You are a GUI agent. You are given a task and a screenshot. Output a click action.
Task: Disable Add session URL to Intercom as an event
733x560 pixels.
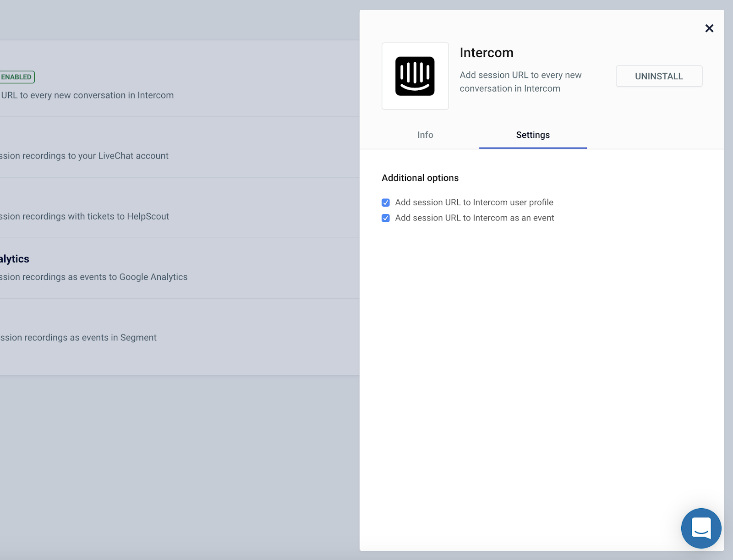click(385, 218)
